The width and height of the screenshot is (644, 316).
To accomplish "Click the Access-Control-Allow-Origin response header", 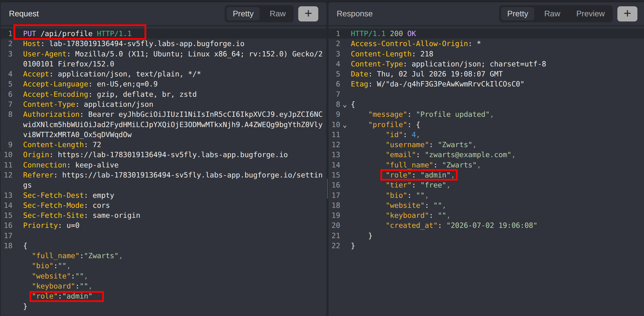I will (x=416, y=44).
